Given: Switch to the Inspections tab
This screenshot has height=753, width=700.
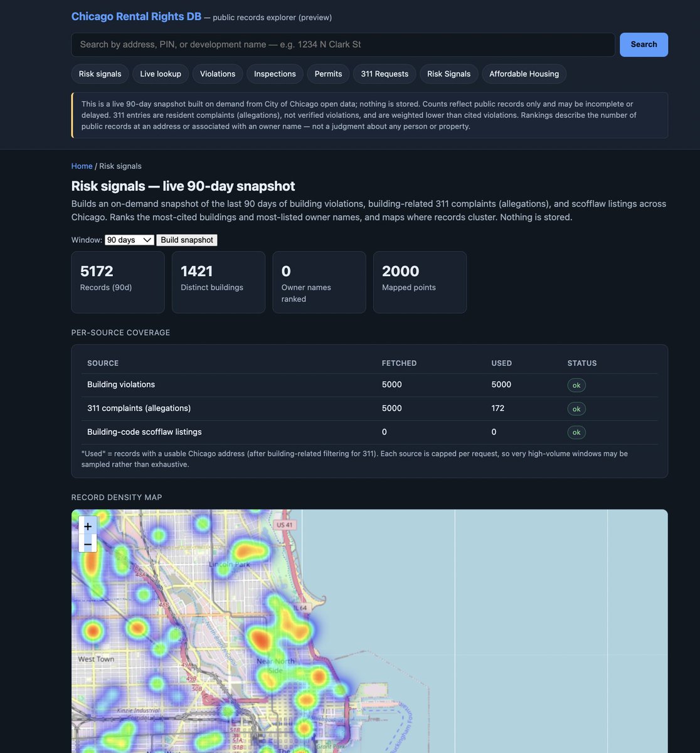Looking at the screenshot, I should click(275, 74).
